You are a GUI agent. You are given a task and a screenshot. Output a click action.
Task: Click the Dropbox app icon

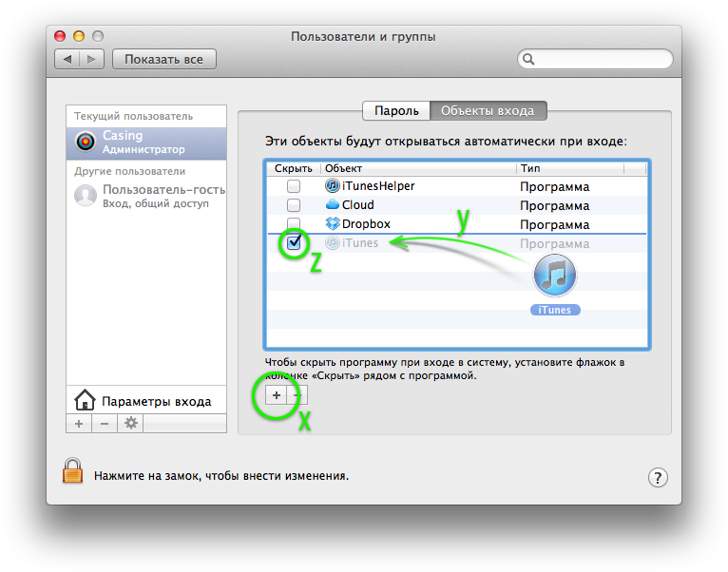point(333,224)
